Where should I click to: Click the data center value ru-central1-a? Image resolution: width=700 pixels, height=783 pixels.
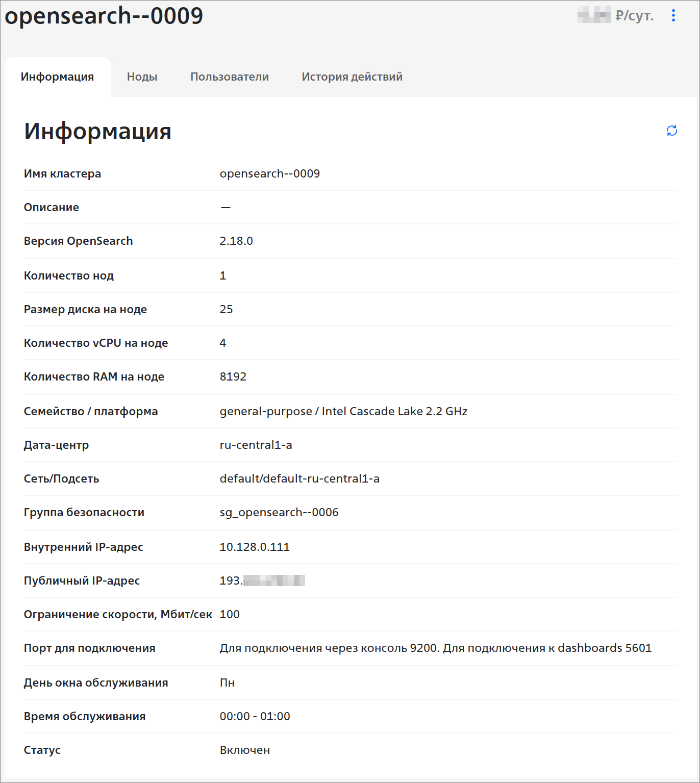tap(256, 445)
